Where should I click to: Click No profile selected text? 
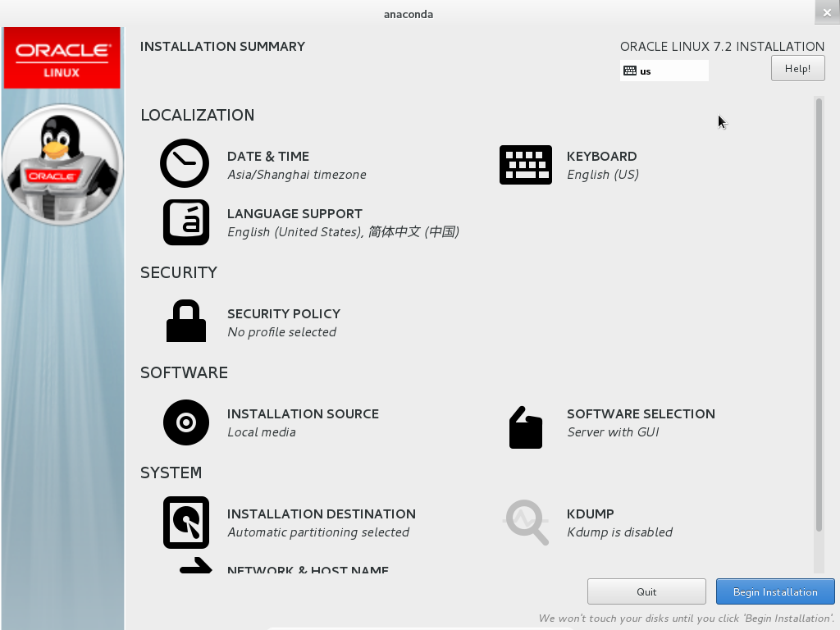click(x=282, y=332)
